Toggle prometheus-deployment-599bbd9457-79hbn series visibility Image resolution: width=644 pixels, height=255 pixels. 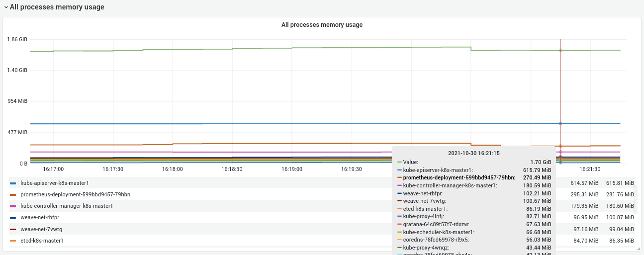(x=75, y=194)
